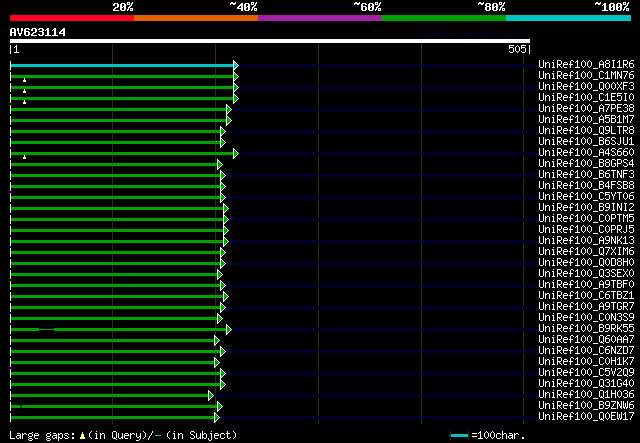This screenshot has width=640, height=443.
Task: Select the UniRef100_C6NZD7 label
Action: (586, 351)
